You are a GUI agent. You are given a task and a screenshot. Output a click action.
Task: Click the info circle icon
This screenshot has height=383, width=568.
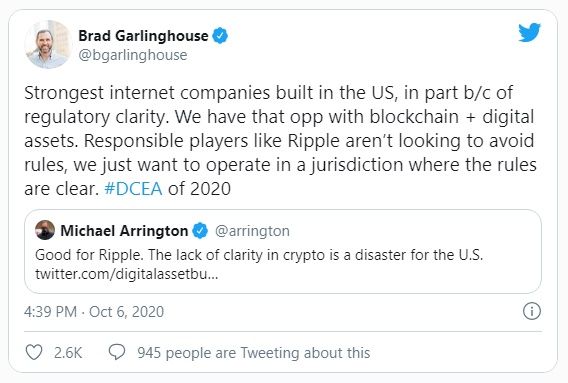(x=532, y=311)
